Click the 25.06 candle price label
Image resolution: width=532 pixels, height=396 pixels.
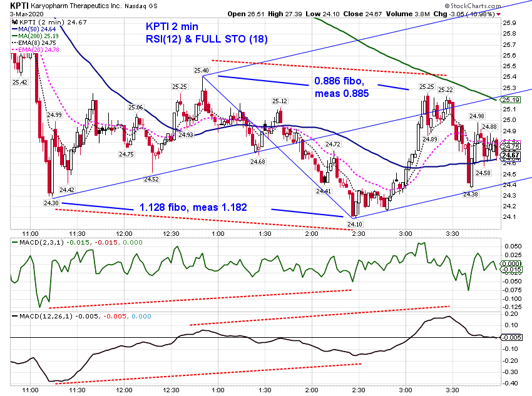pos(136,108)
